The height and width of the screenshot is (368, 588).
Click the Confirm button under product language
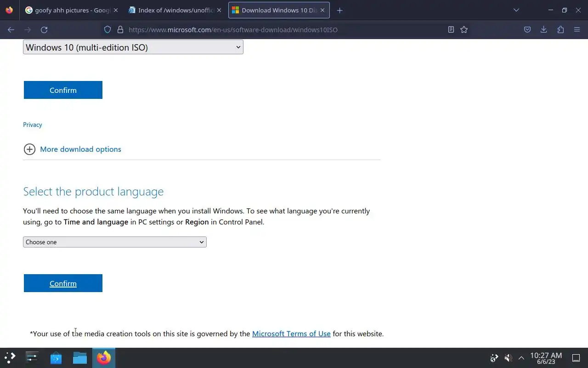click(x=63, y=283)
